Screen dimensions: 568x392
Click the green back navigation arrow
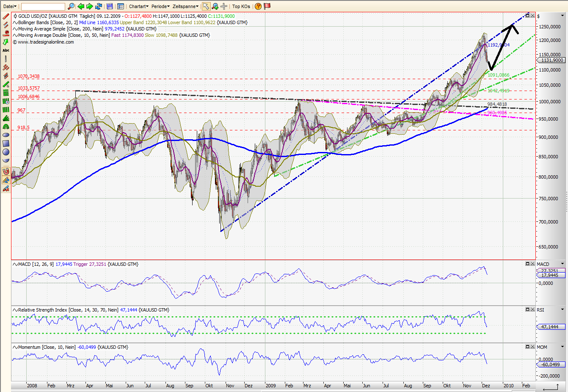pos(81,6)
